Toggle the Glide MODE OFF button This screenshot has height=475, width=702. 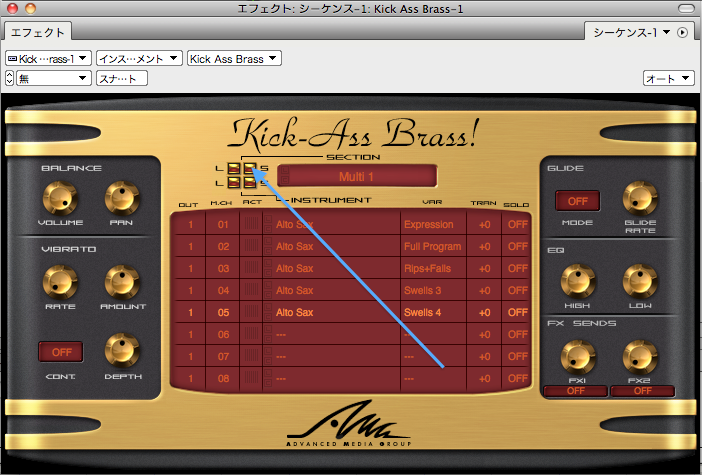click(x=578, y=201)
